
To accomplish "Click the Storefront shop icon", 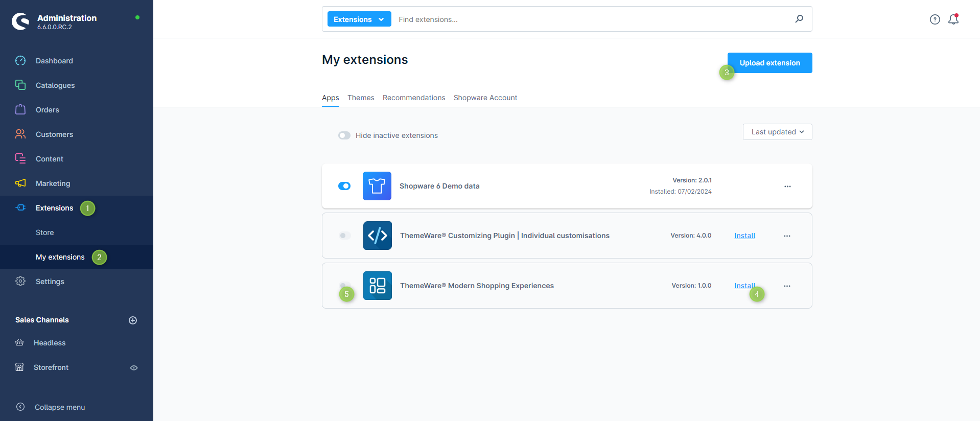I will [x=19, y=367].
